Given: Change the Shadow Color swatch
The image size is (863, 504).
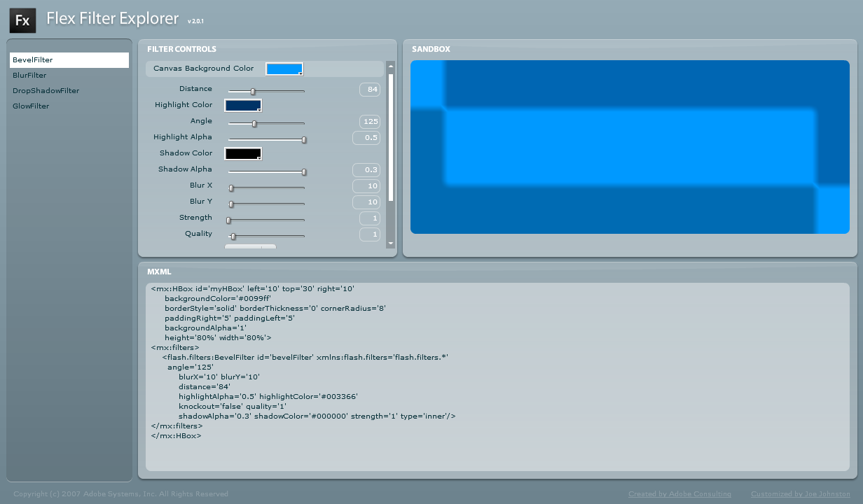Looking at the screenshot, I should [241, 153].
